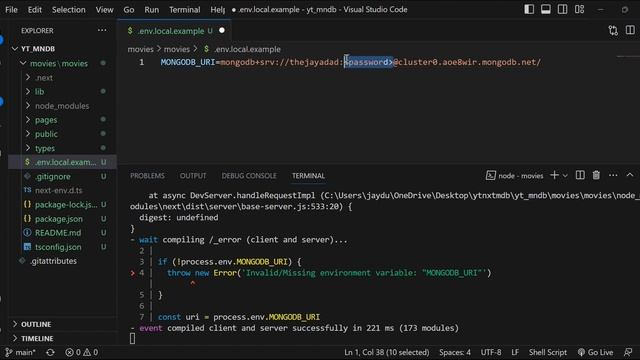Click new terminal plus icon
This screenshot has width=640, height=360.
[x=554, y=176]
